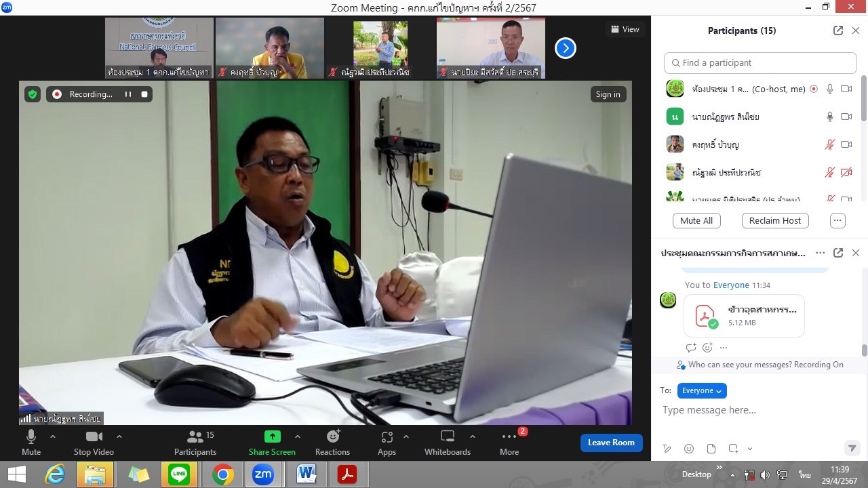Open more actions for PDF message
Viewport: 868px width, 488px height.
[x=724, y=348]
